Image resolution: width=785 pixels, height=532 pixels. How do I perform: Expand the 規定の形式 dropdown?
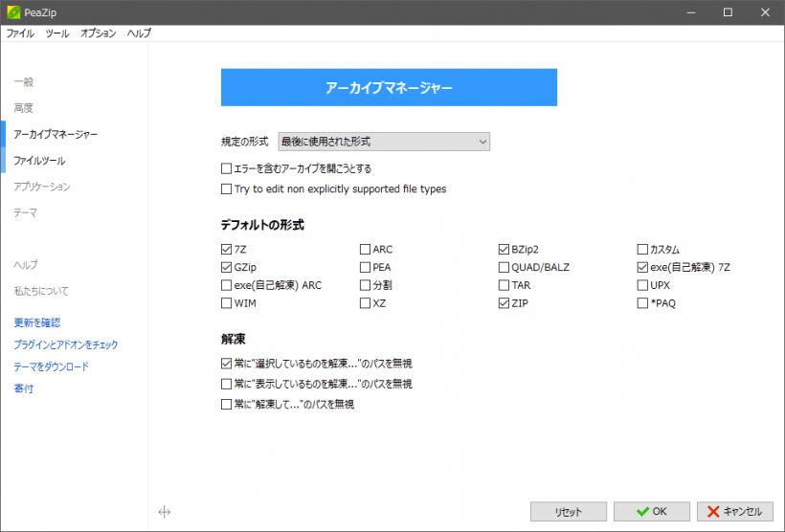[384, 142]
